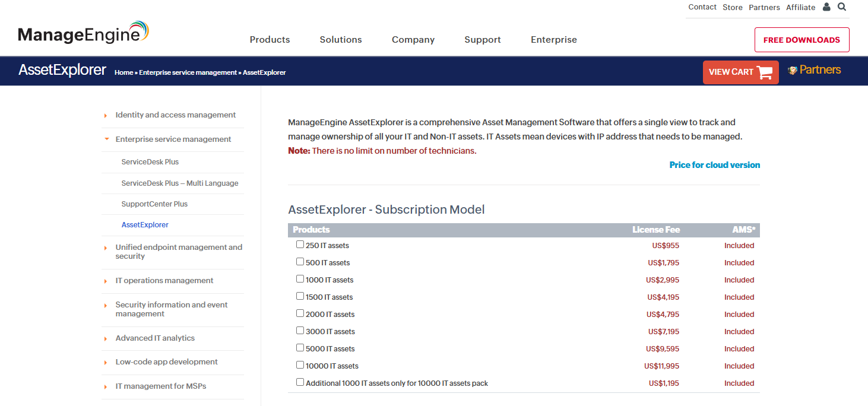Open the Products menu
This screenshot has width=868, height=406.
pos(270,40)
